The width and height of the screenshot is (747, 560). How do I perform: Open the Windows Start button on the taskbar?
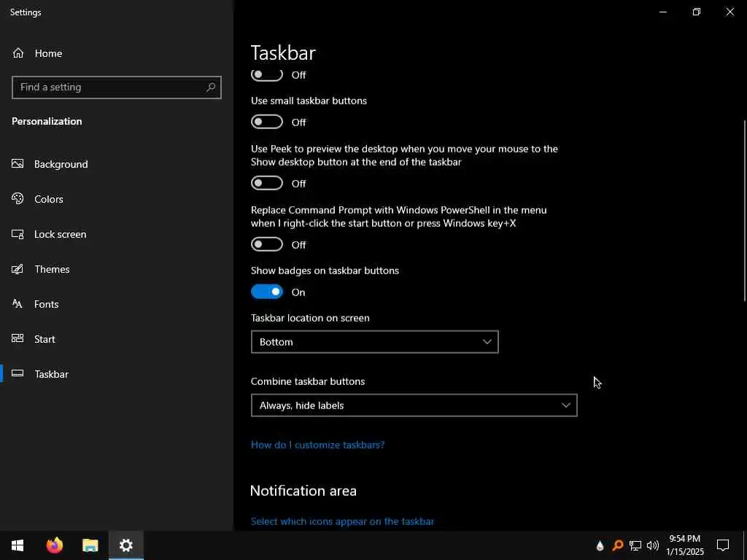point(18,545)
